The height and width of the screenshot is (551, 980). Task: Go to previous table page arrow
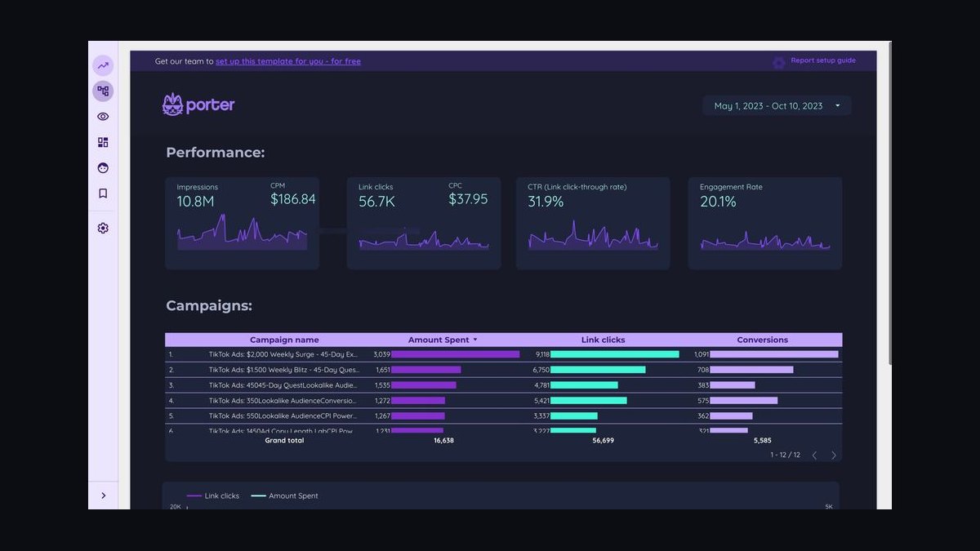coord(814,455)
